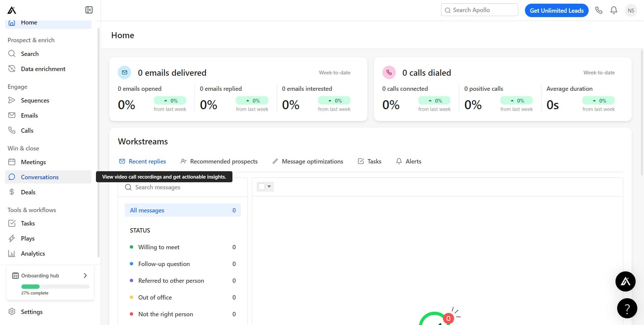Open the phone dialer icon in header
This screenshot has height=325, width=644.
pos(599,10)
